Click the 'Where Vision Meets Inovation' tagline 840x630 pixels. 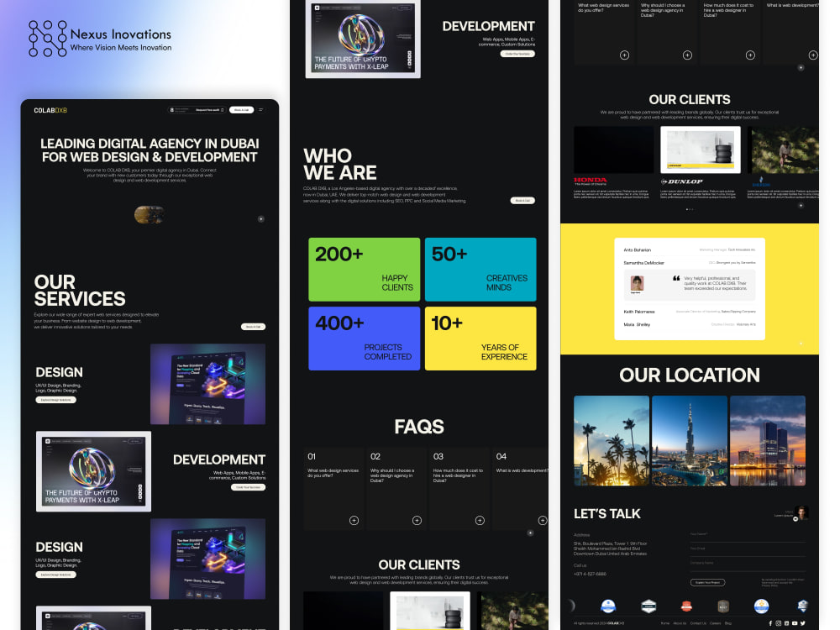coord(121,48)
